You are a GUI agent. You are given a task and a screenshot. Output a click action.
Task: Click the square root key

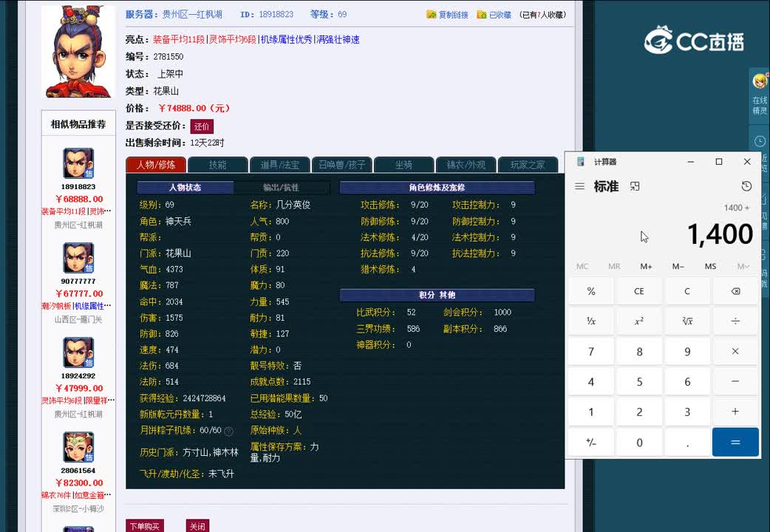click(687, 321)
